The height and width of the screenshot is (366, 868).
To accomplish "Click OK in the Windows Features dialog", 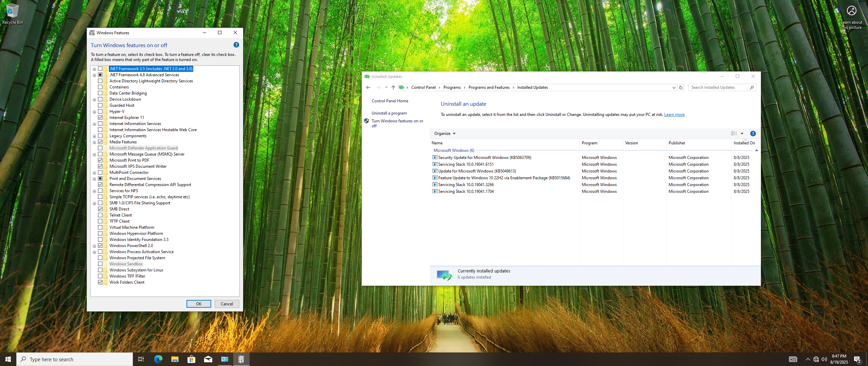I will (x=199, y=304).
